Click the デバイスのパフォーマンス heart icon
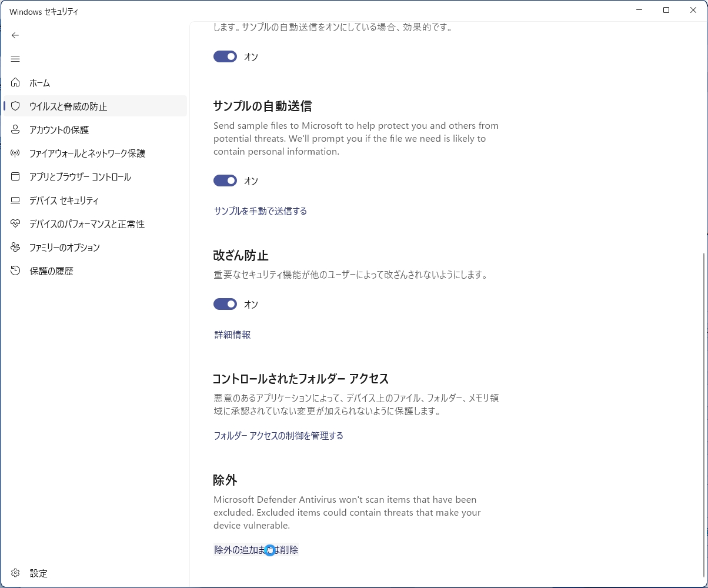Screen dimensions: 708x588 pyautogui.click(x=15, y=224)
